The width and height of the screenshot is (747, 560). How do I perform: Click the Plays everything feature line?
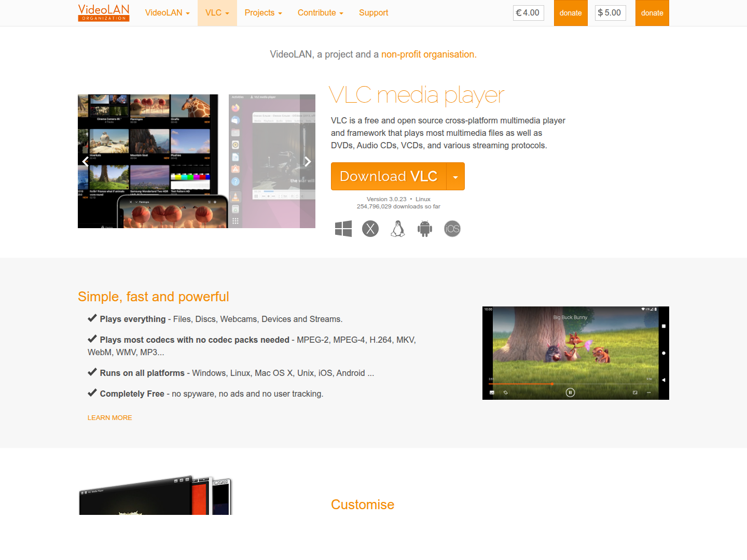click(215, 319)
